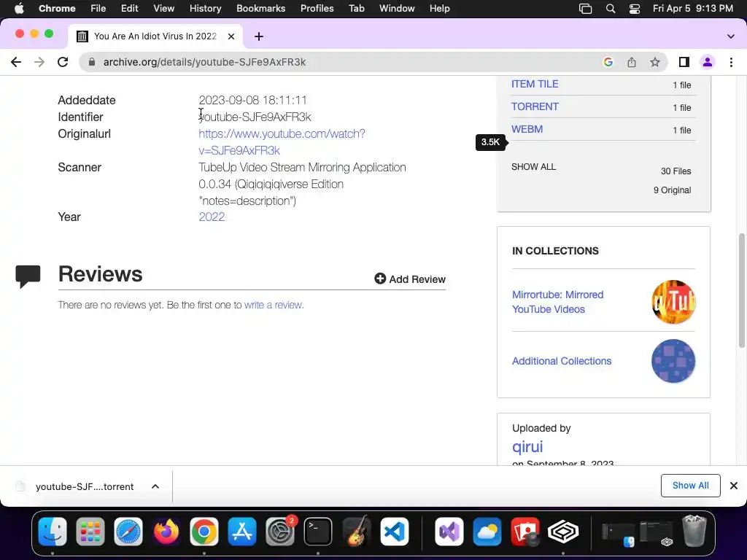The height and width of the screenshot is (560, 747).
Task: Click the Mirrortube collection thumbnail
Action: (x=673, y=302)
